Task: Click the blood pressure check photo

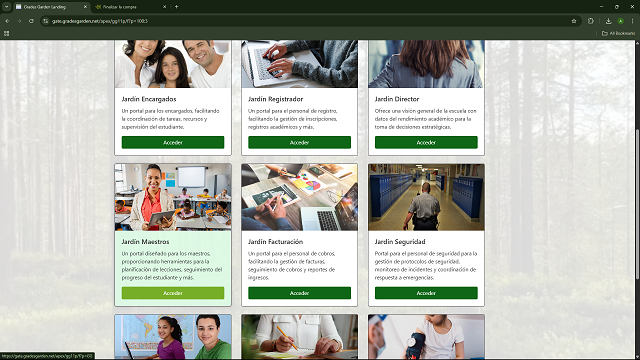Action: pos(426,337)
